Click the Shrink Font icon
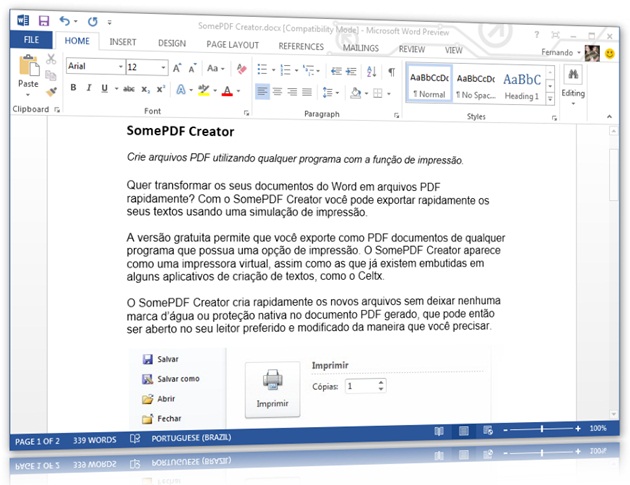The image size is (630, 485). point(193,68)
